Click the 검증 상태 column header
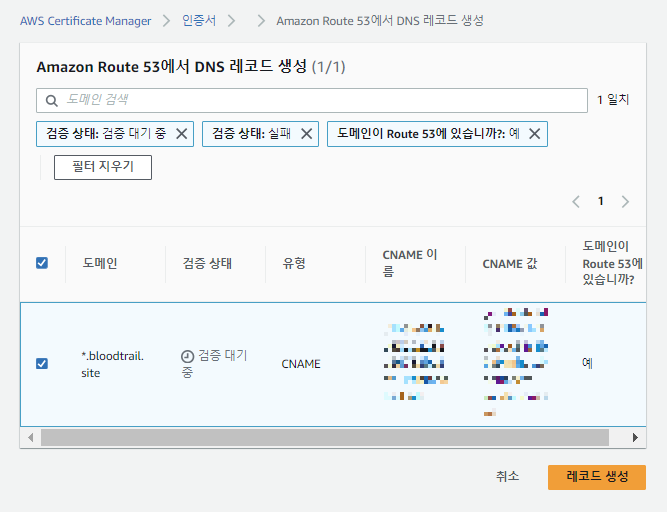The width and height of the screenshot is (667, 512). (x=207, y=263)
